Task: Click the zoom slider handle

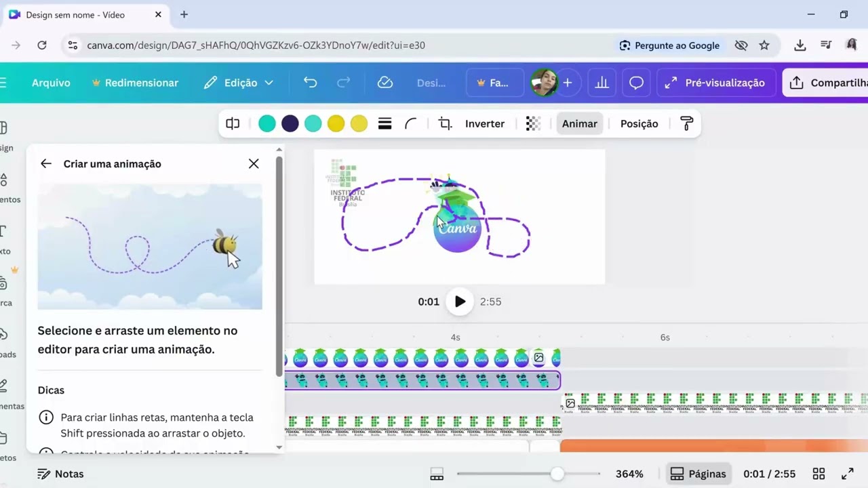Action: click(557, 474)
